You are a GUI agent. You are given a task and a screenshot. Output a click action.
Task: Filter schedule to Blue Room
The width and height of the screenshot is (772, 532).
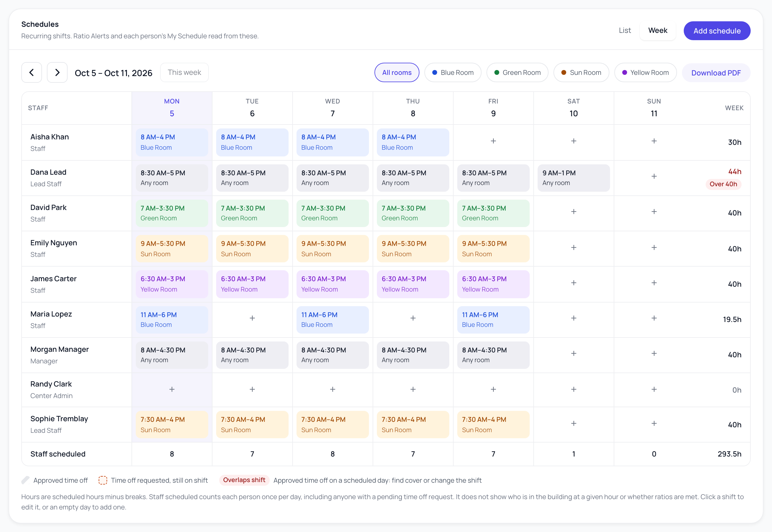[x=453, y=72]
